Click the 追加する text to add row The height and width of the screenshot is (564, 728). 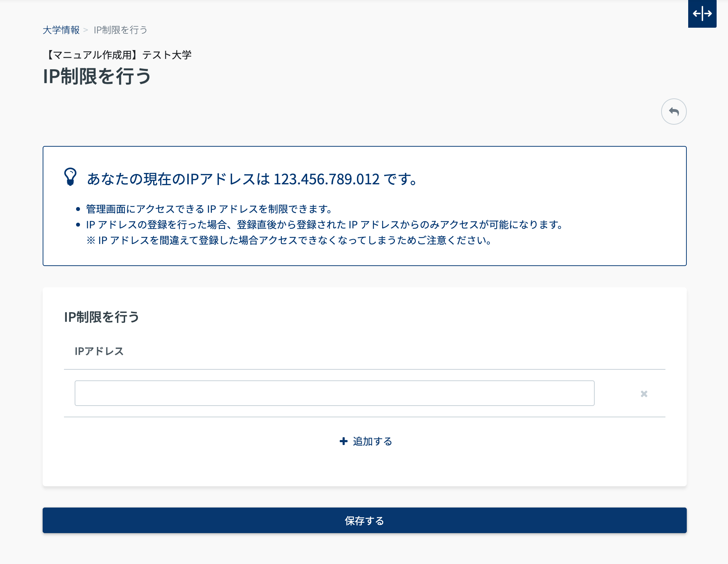point(372,441)
